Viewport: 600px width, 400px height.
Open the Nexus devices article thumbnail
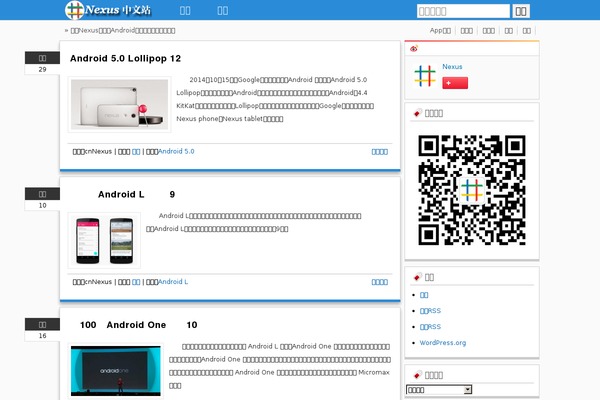point(119,104)
